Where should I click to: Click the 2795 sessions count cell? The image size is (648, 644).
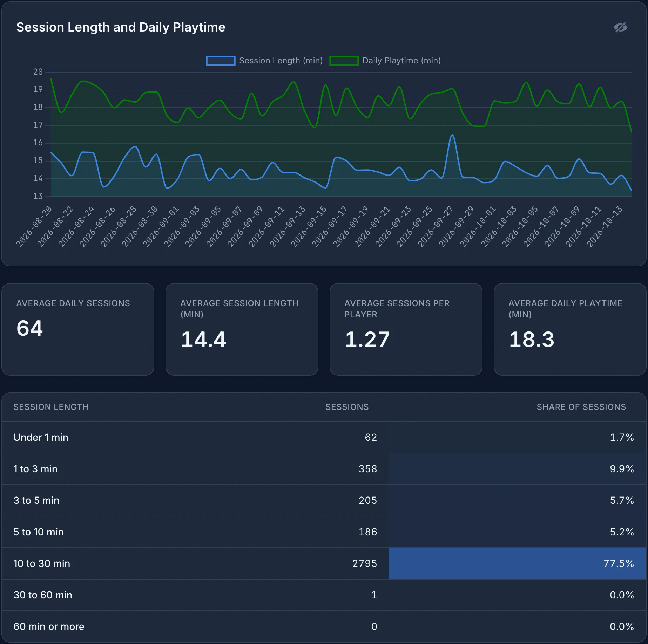pos(365,563)
